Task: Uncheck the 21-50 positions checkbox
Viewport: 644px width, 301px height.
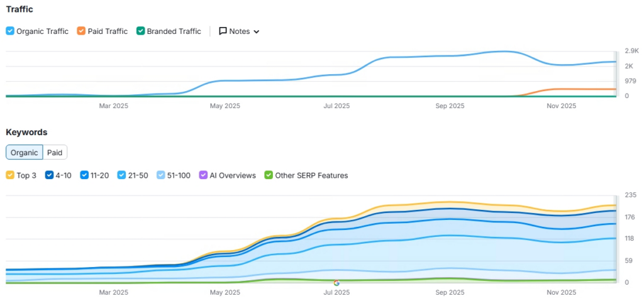Action: [x=121, y=175]
